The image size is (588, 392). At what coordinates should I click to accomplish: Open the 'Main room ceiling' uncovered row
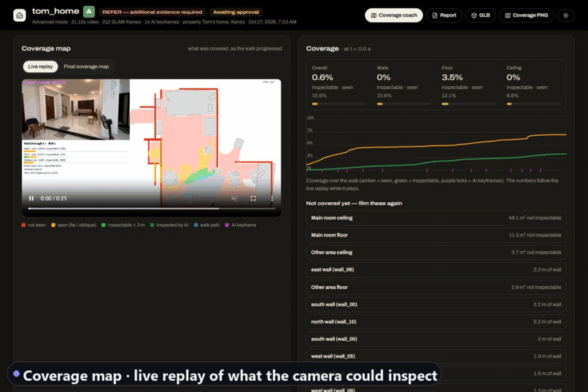tap(436, 218)
